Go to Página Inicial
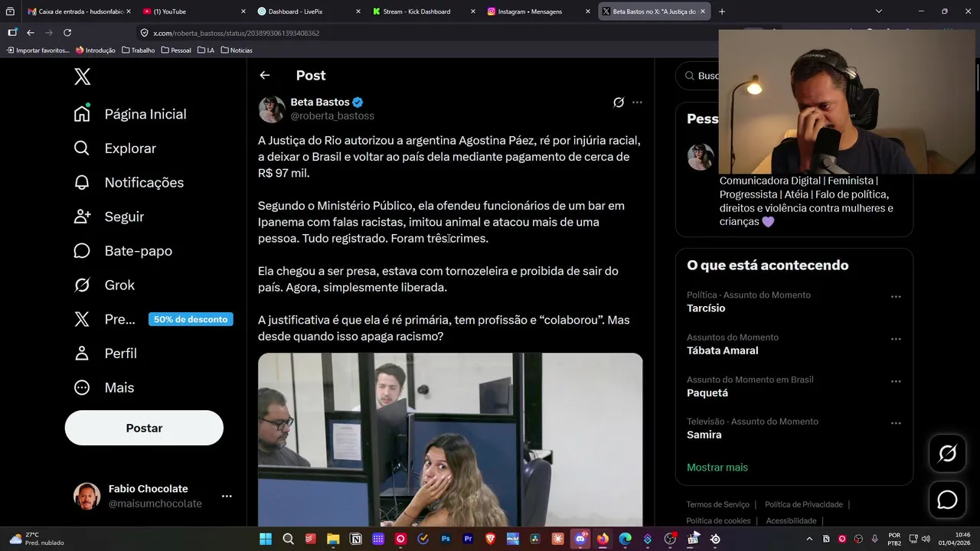This screenshot has height=551, width=980. pos(130,114)
